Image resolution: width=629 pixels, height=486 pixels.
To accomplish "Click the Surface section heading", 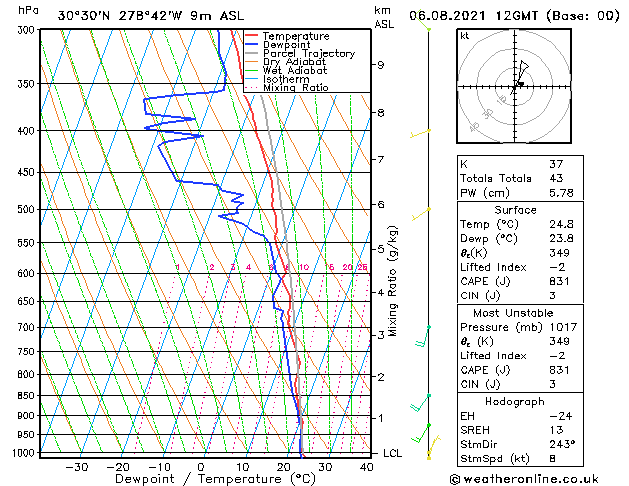I will tap(515, 210).
